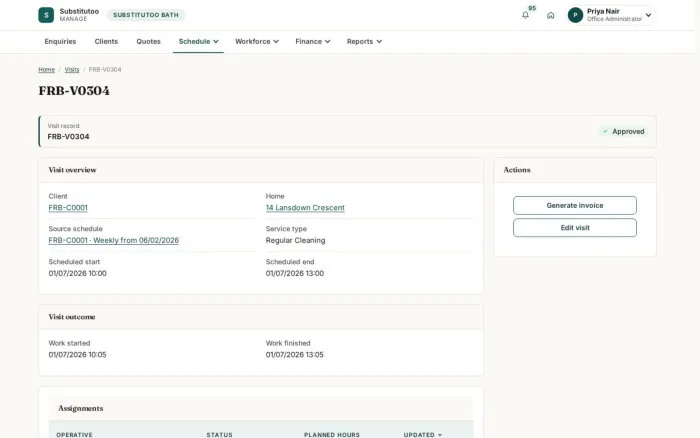Click the scheduled start 01/07/2026 10:00 value
700x438 pixels.
77,273
